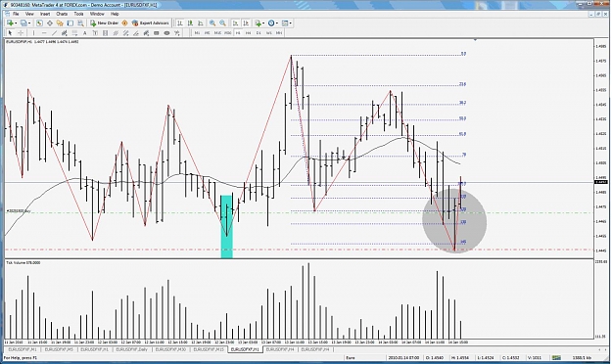Open the Help menu

(115, 14)
